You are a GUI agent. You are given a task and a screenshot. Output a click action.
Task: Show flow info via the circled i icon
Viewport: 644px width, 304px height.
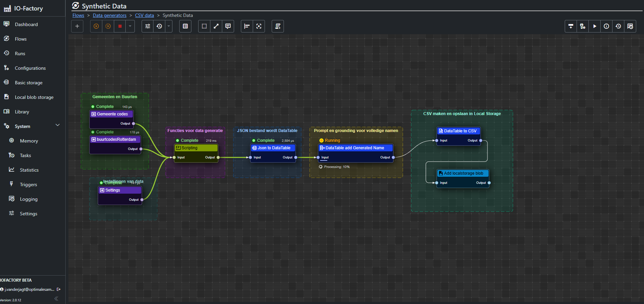(606, 26)
